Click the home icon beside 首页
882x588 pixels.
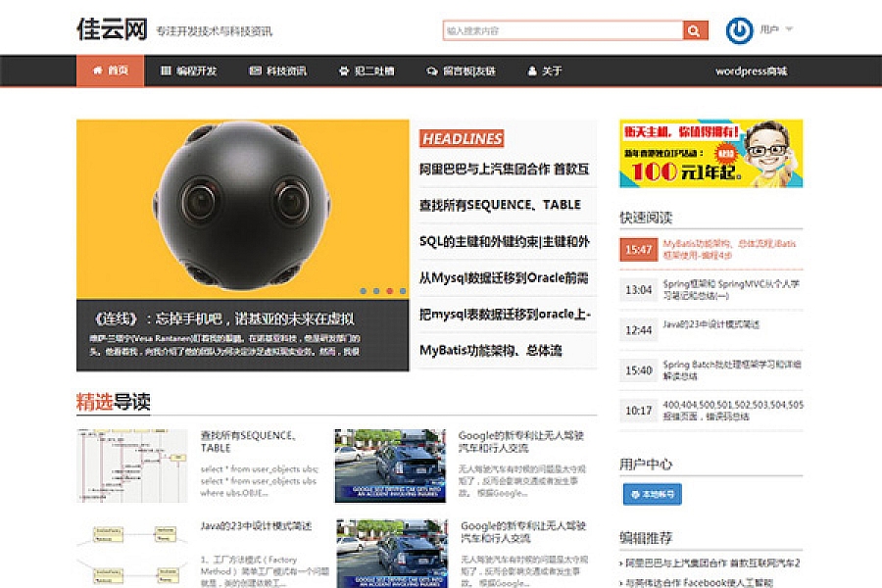click(x=98, y=71)
